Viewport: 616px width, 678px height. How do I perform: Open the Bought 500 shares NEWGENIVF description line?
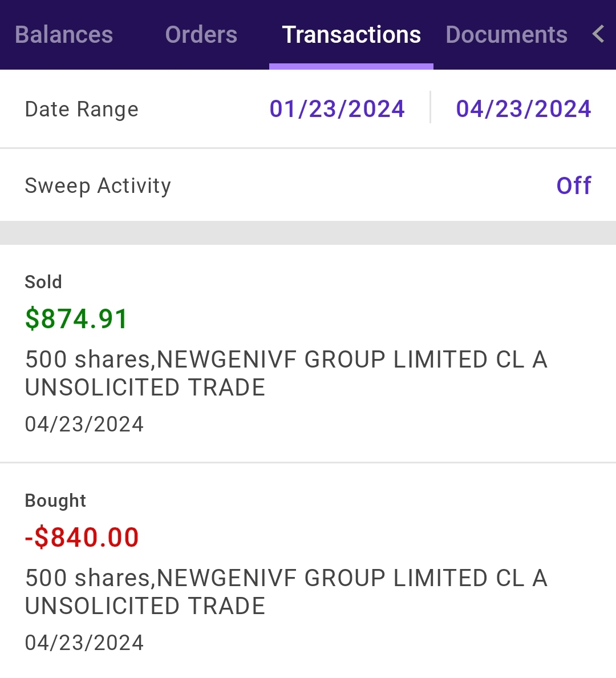pyautogui.click(x=286, y=578)
